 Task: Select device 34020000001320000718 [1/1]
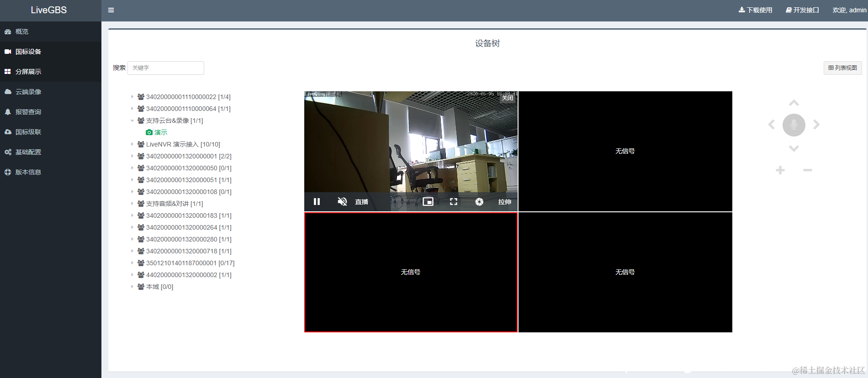189,251
